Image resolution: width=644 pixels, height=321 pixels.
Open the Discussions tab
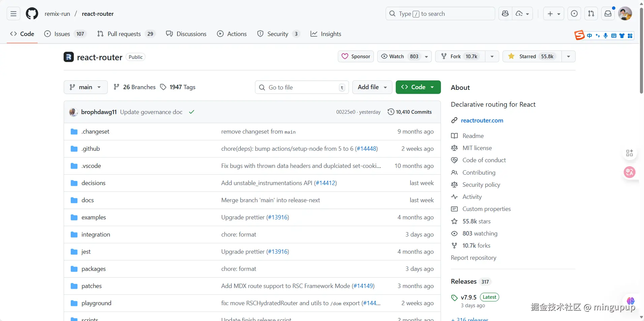[x=186, y=34]
